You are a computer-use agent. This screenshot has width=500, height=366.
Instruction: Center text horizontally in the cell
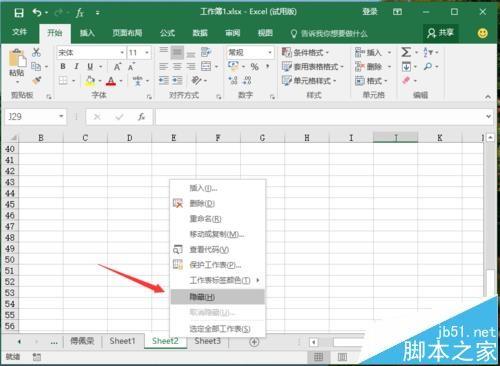tap(177, 66)
